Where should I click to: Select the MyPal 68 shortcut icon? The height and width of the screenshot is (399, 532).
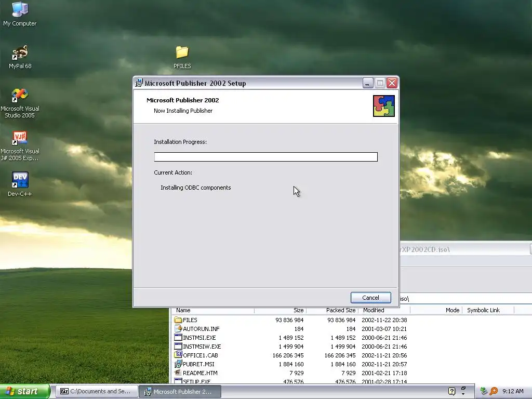pos(20,52)
